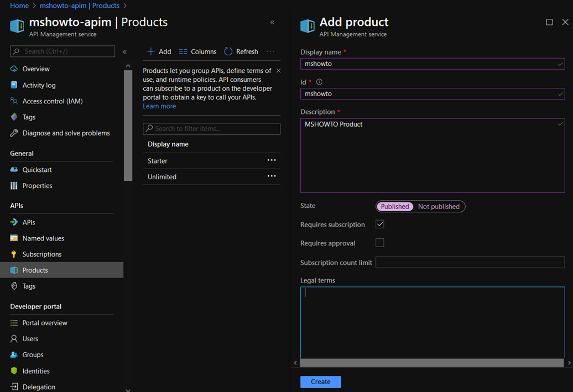Open the Unlimited product ellipsis menu

click(x=272, y=176)
